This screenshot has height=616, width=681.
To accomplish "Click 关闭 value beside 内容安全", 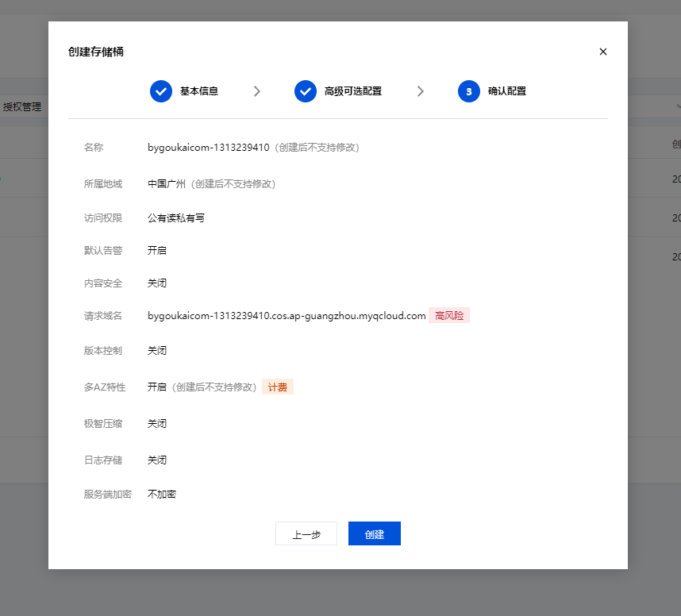I will pyautogui.click(x=157, y=283).
